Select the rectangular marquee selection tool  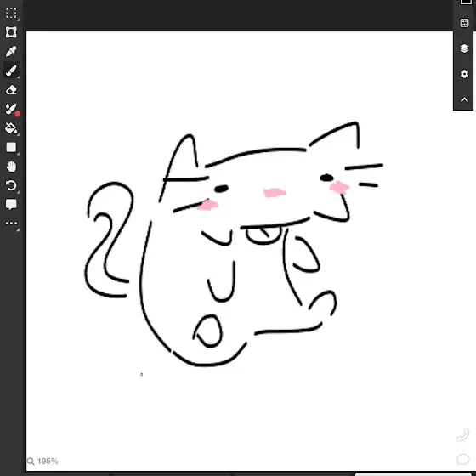pyautogui.click(x=11, y=14)
